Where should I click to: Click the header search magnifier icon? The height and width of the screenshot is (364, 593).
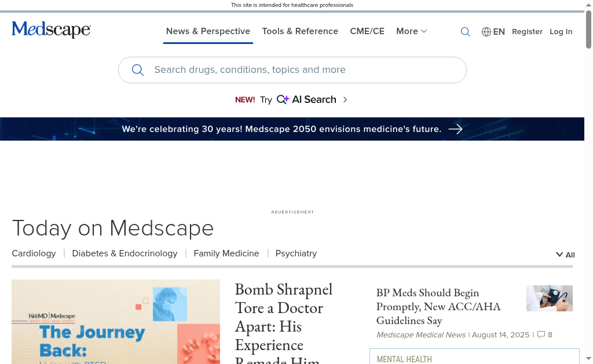click(465, 32)
